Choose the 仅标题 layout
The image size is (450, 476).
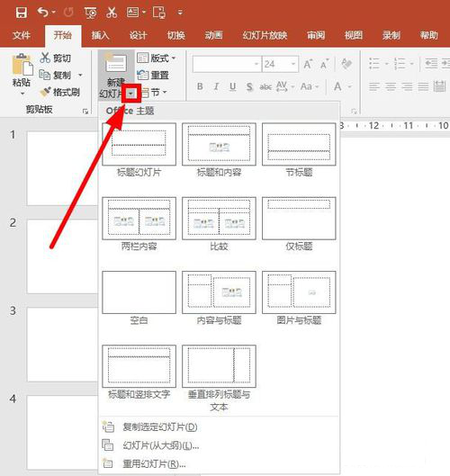coord(299,224)
